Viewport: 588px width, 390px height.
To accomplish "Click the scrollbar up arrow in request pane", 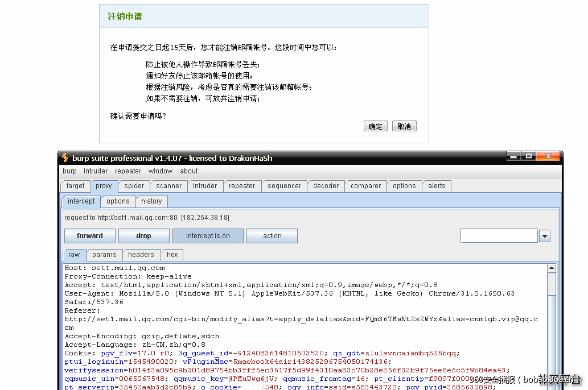I will pyautogui.click(x=551, y=268).
